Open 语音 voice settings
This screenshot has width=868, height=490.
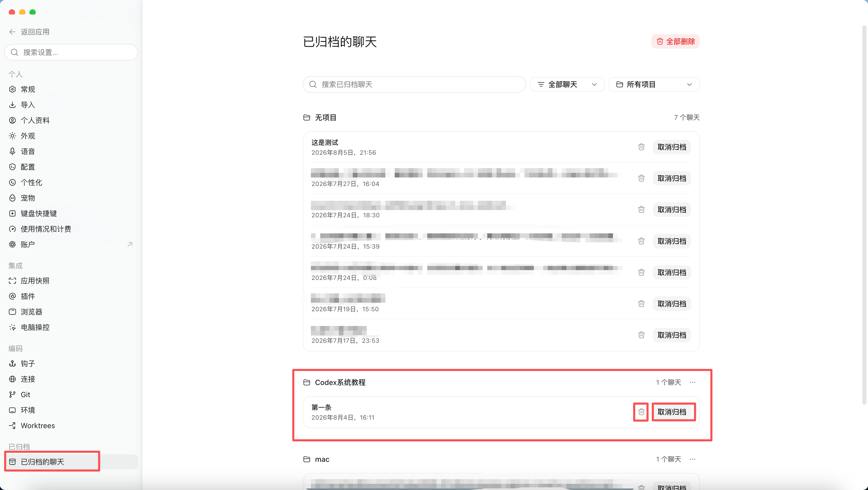pyautogui.click(x=71, y=151)
